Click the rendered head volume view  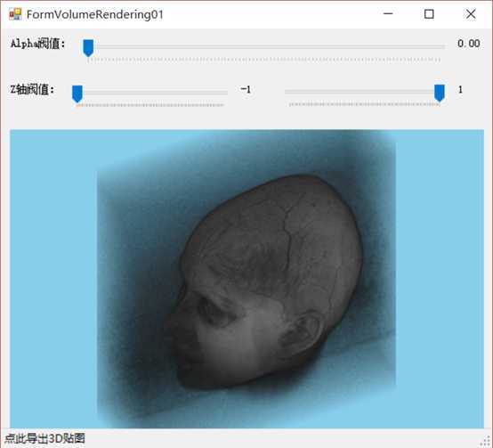coord(246,279)
